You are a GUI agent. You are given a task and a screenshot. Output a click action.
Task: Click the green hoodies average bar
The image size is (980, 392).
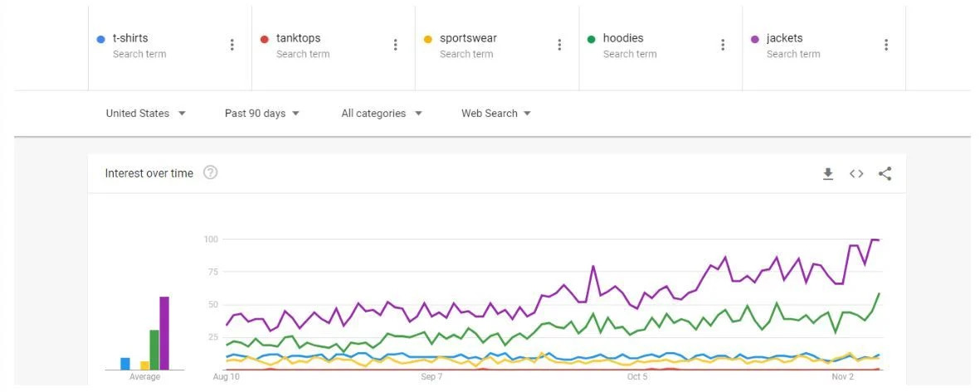[x=154, y=350]
